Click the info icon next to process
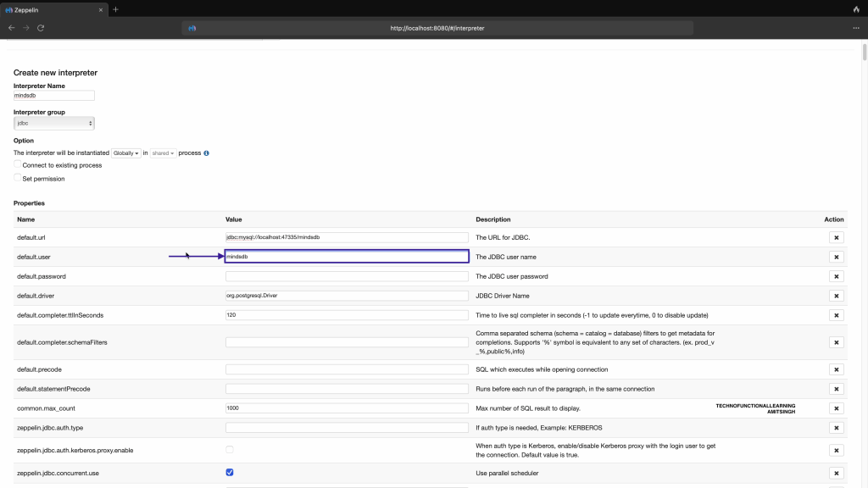Viewport: 868px width, 488px height. point(206,153)
